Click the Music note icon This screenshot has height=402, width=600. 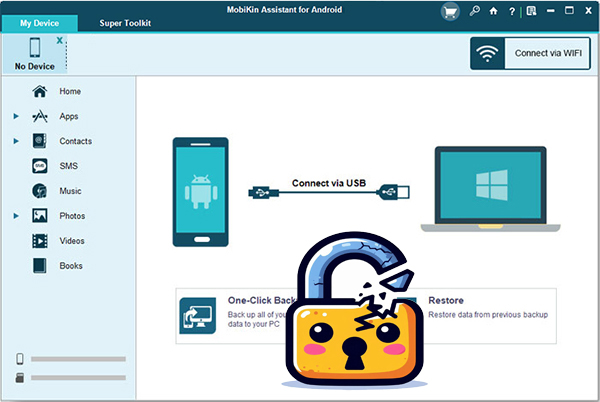pyautogui.click(x=40, y=191)
